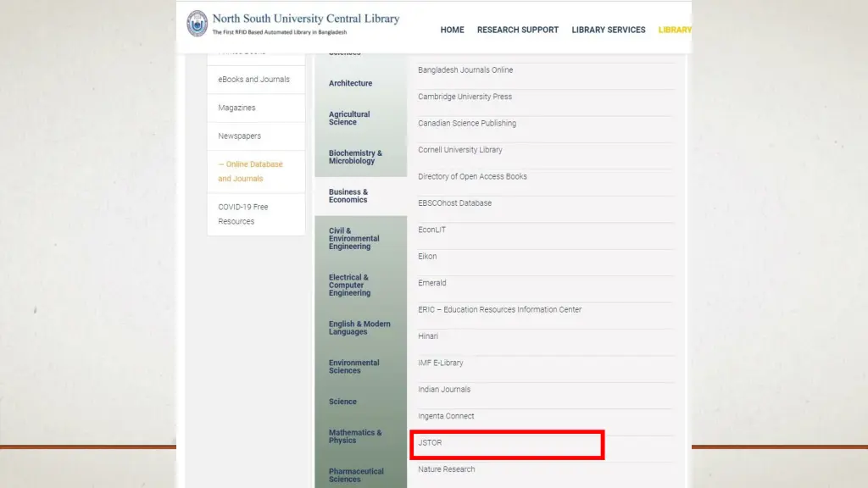Open the IMF E-Library link
Image resolution: width=868 pixels, height=488 pixels.
440,363
